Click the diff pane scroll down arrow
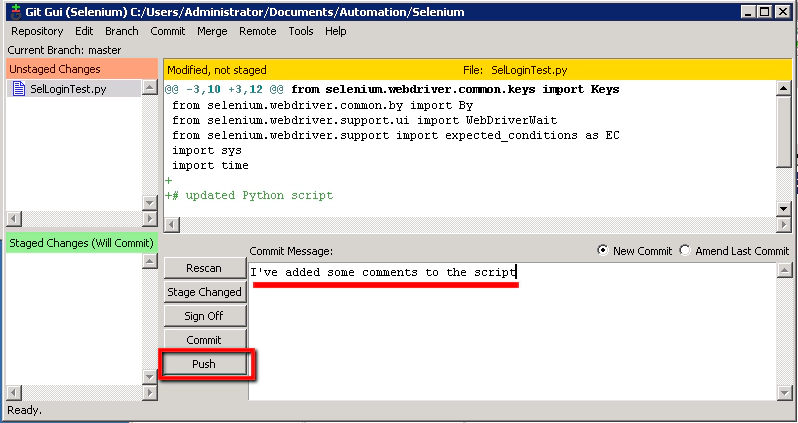This screenshot has height=423, width=798. (784, 208)
